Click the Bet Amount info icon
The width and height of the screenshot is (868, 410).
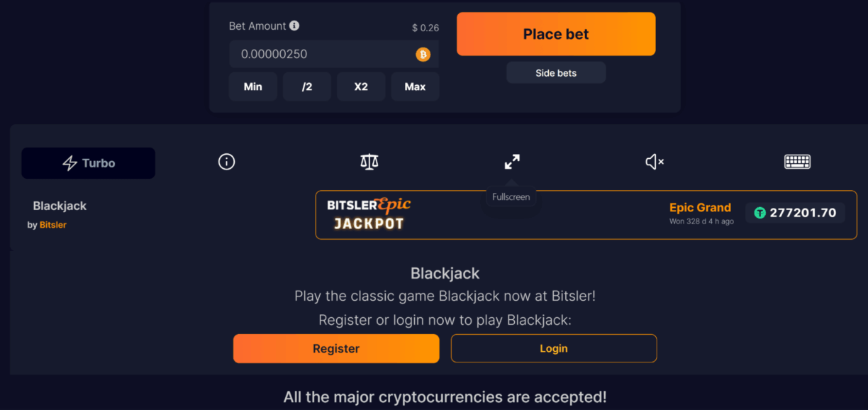(x=294, y=26)
